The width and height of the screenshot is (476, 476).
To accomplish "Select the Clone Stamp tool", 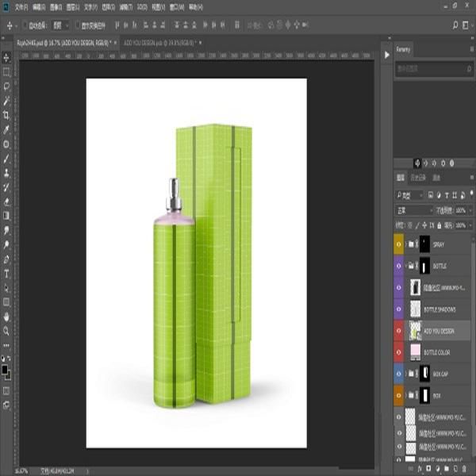I will click(x=6, y=173).
